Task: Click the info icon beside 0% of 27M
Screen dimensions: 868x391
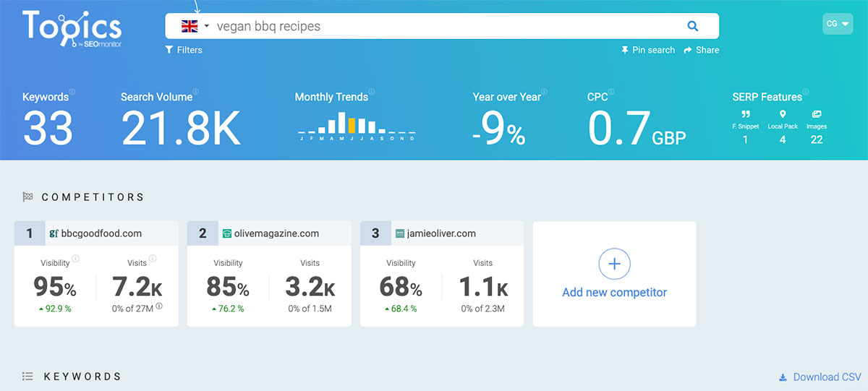Action: [x=159, y=306]
